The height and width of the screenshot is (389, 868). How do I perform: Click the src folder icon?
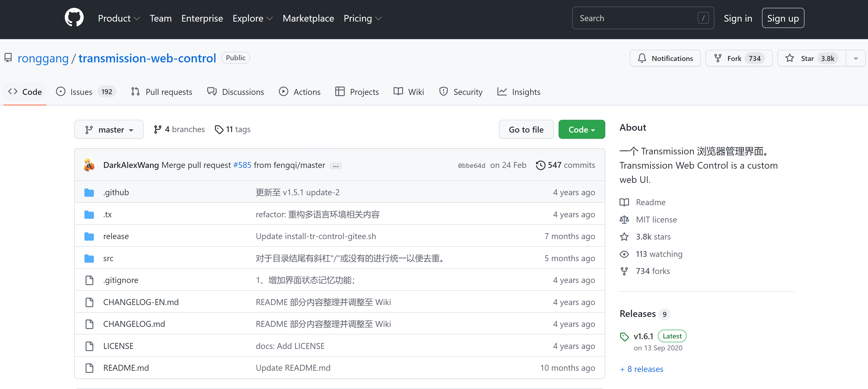tap(89, 259)
